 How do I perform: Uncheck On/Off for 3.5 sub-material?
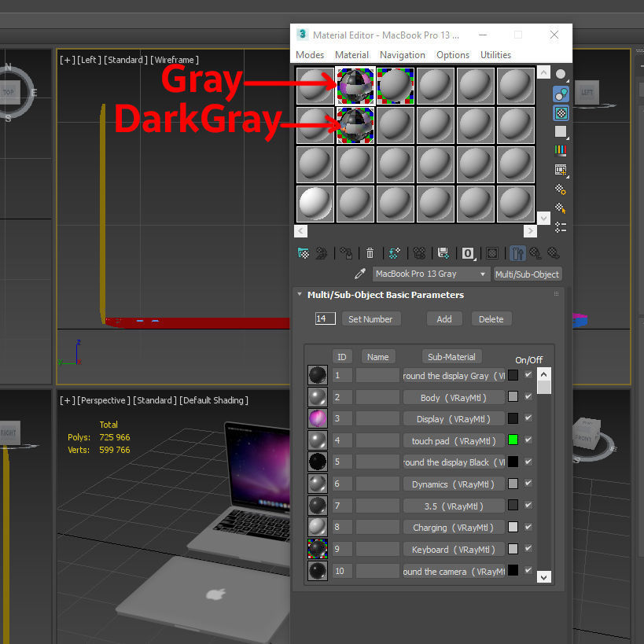click(528, 505)
